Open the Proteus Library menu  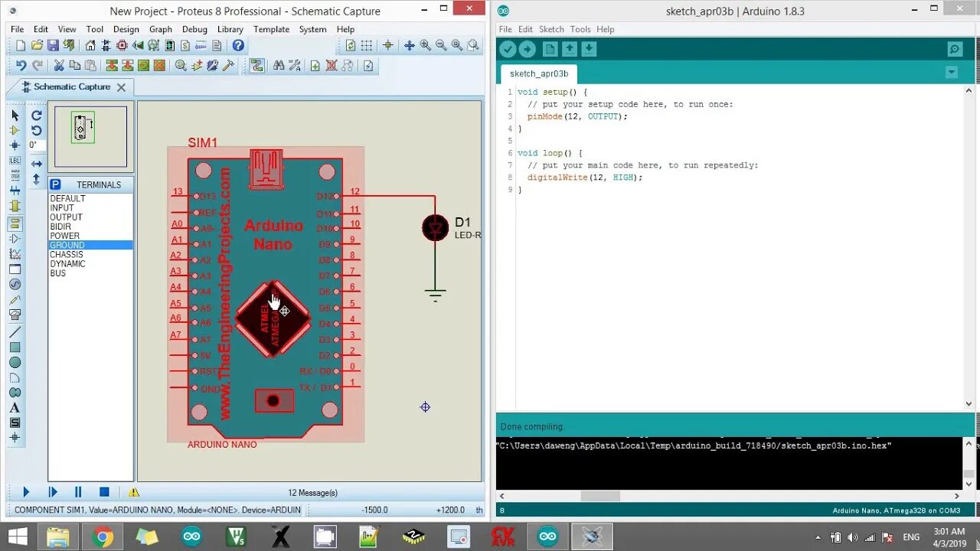pyautogui.click(x=230, y=29)
